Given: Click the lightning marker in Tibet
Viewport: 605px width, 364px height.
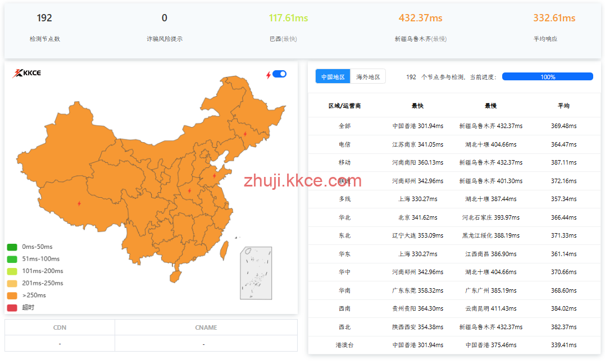Looking at the screenshot, I should 79,203.
